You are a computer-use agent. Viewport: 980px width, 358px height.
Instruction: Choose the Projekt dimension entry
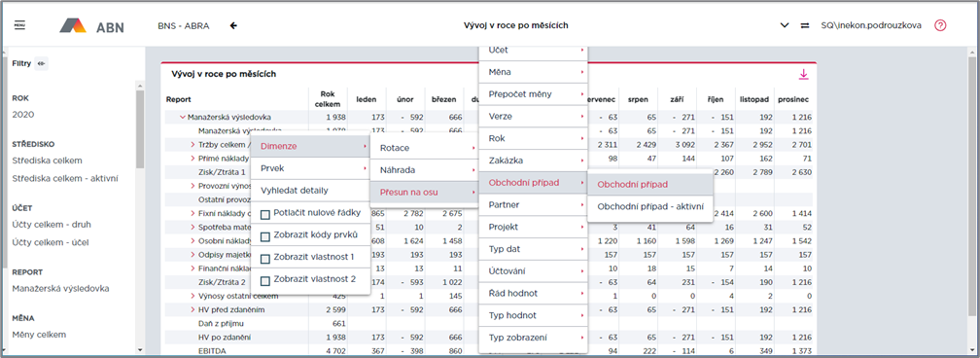(533, 228)
